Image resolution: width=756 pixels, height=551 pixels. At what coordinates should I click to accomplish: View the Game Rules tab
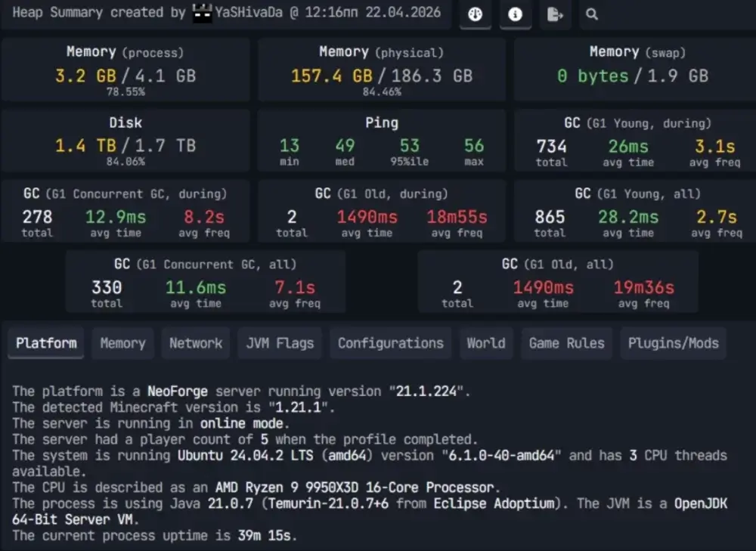[x=566, y=343]
